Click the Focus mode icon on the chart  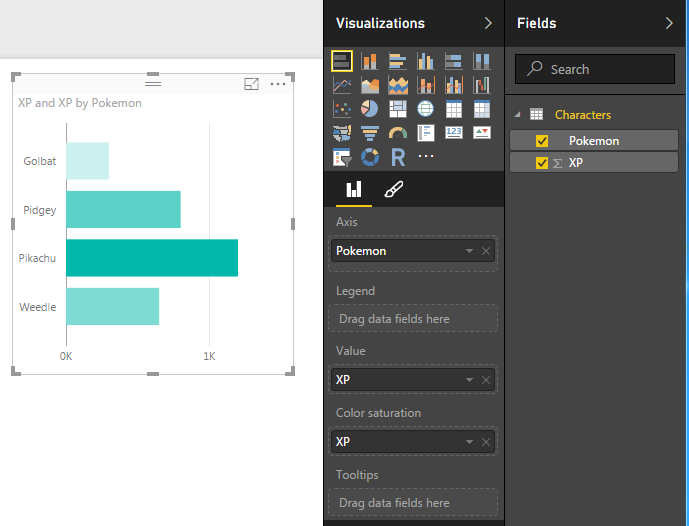click(x=251, y=84)
